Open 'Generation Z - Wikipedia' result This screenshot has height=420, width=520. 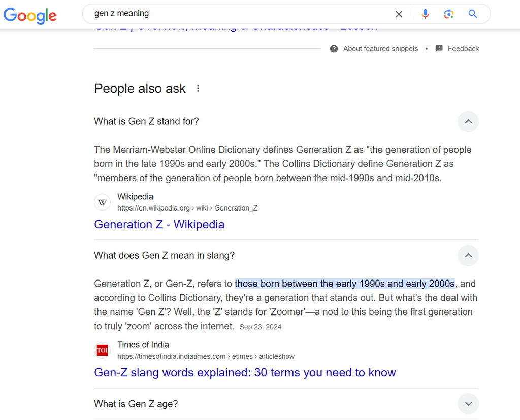tap(159, 224)
